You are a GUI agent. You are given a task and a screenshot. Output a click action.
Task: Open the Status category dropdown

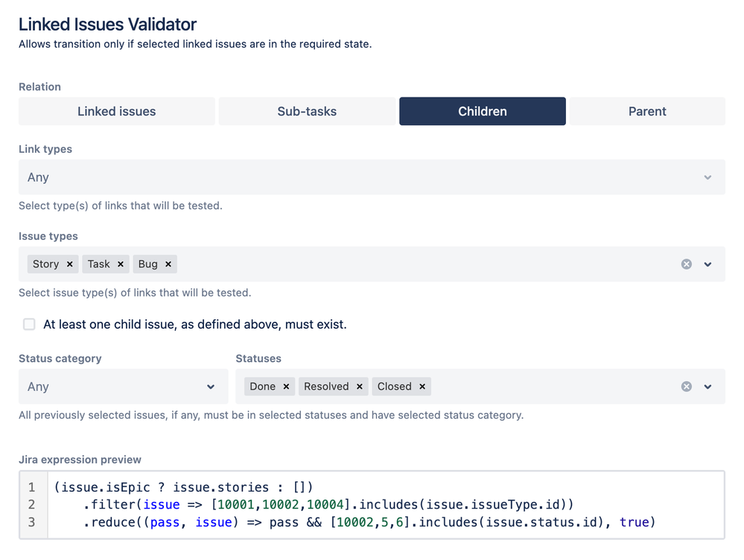124,386
